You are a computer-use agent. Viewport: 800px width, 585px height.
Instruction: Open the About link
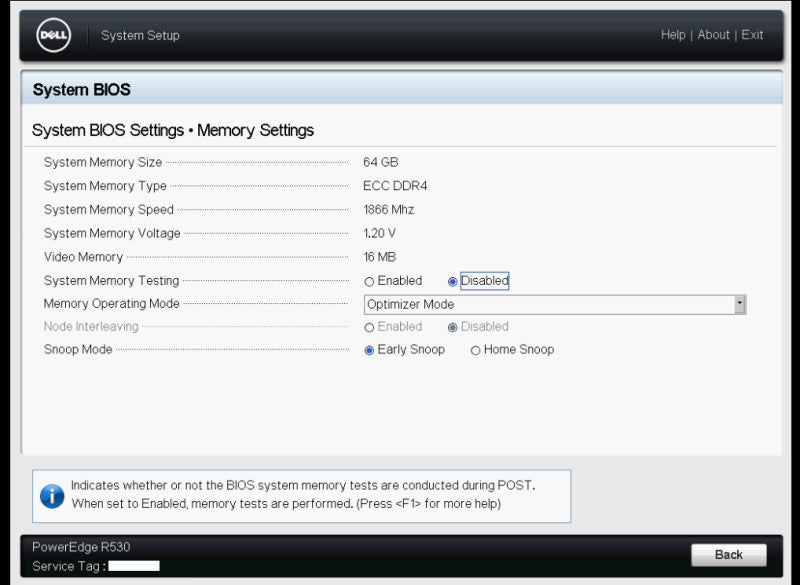pos(713,35)
